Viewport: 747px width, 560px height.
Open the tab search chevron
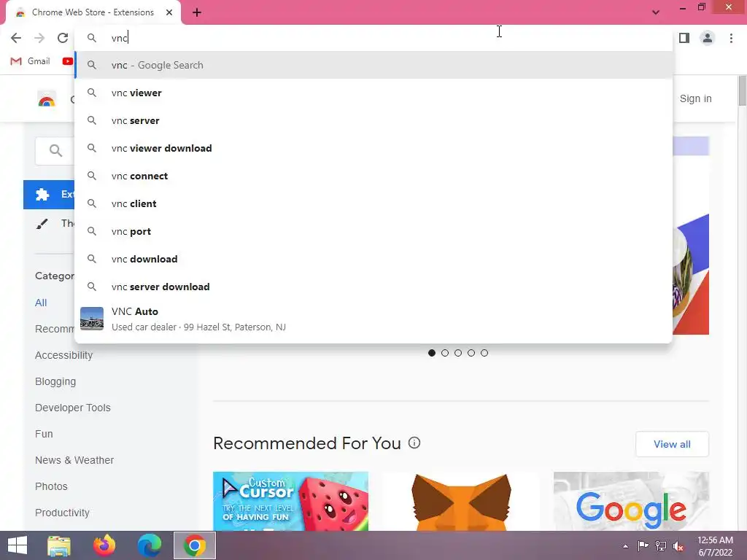656,12
